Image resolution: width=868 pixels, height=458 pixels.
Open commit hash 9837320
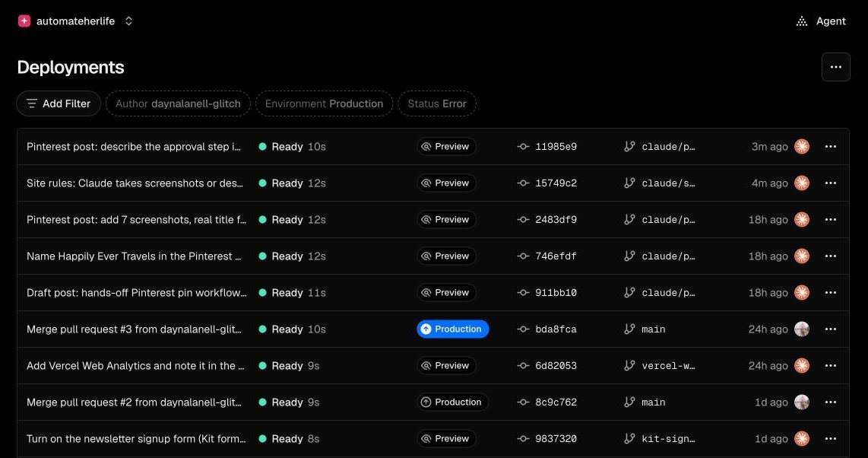pos(556,439)
